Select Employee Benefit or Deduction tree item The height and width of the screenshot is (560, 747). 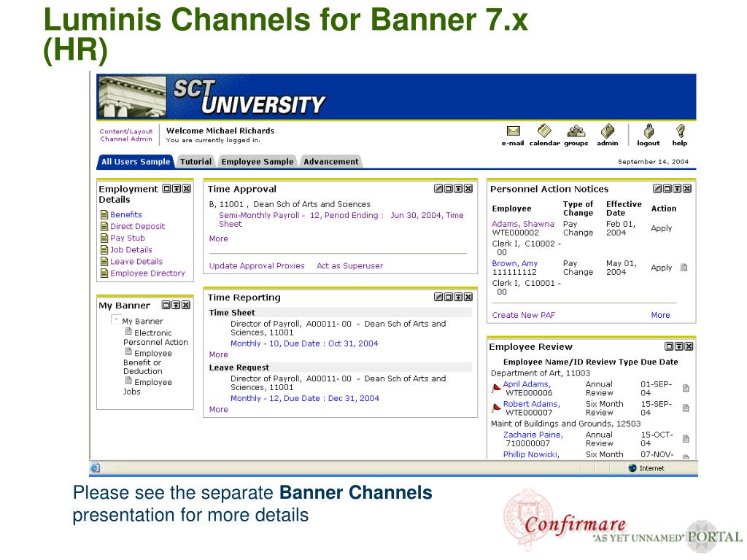(x=148, y=362)
